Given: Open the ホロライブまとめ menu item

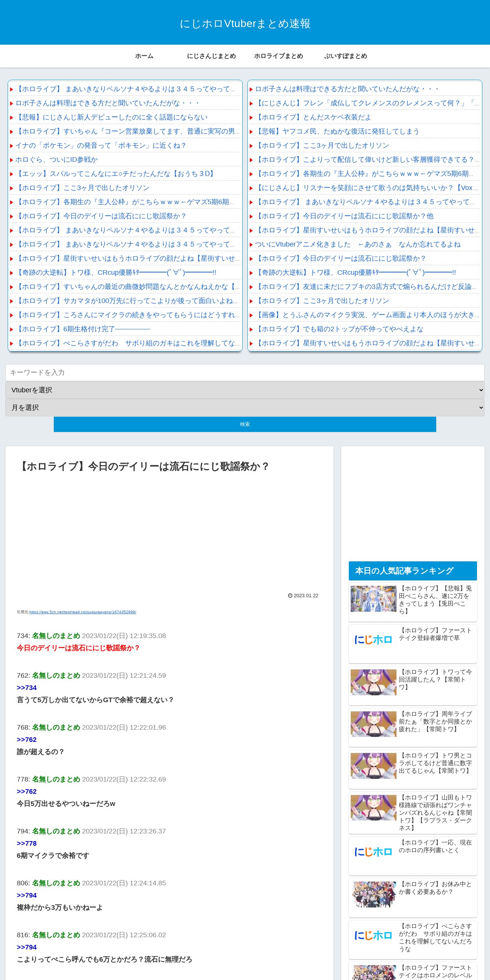Looking at the screenshot, I should coord(279,56).
